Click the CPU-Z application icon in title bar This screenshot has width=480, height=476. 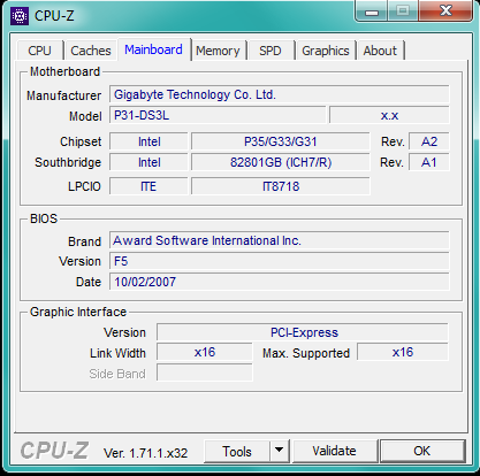click(x=19, y=16)
